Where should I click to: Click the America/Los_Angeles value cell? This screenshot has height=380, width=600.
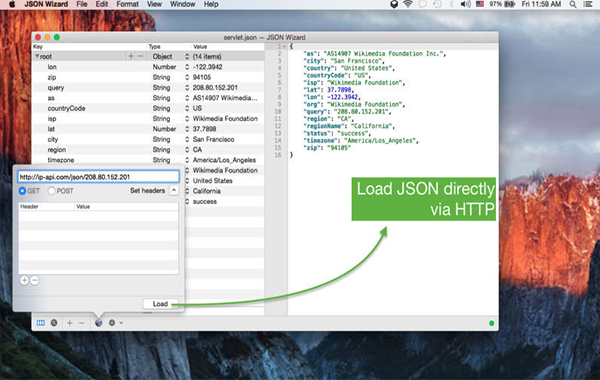pyautogui.click(x=224, y=160)
